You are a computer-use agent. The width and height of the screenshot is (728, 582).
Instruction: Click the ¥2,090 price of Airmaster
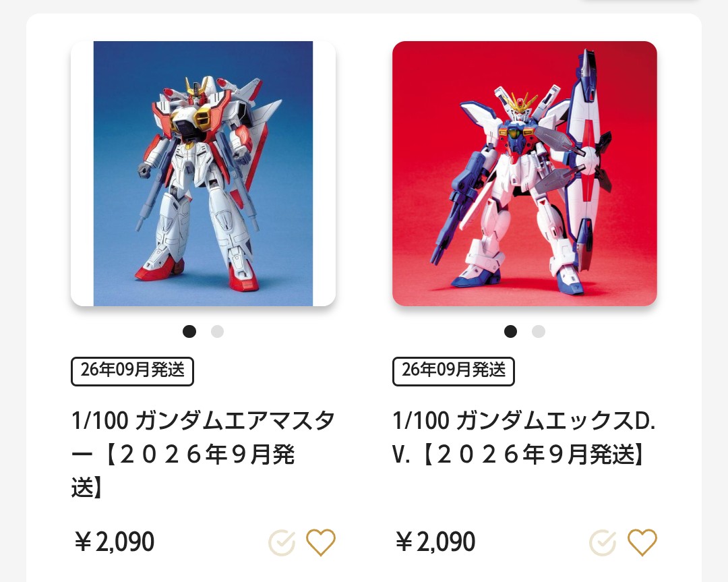(114, 542)
